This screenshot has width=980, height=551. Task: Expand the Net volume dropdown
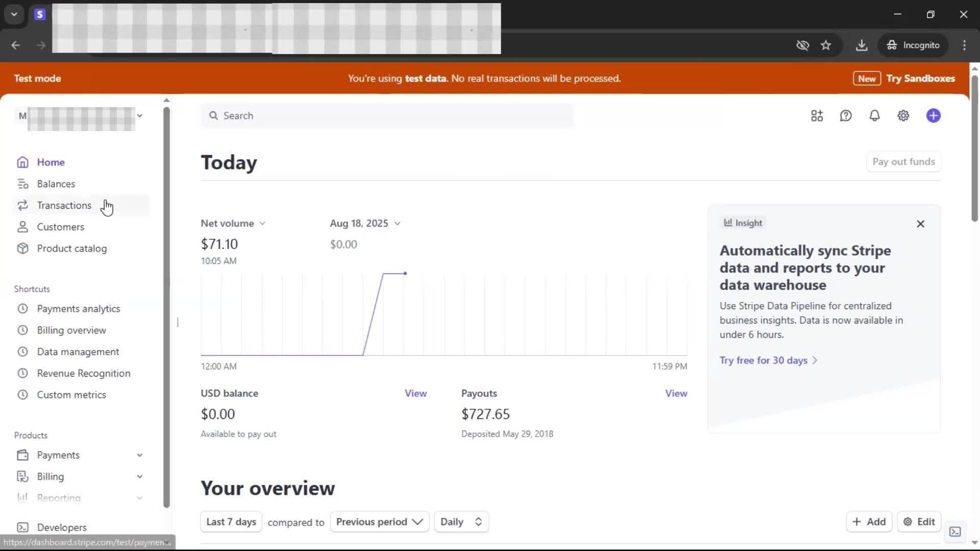(x=233, y=223)
